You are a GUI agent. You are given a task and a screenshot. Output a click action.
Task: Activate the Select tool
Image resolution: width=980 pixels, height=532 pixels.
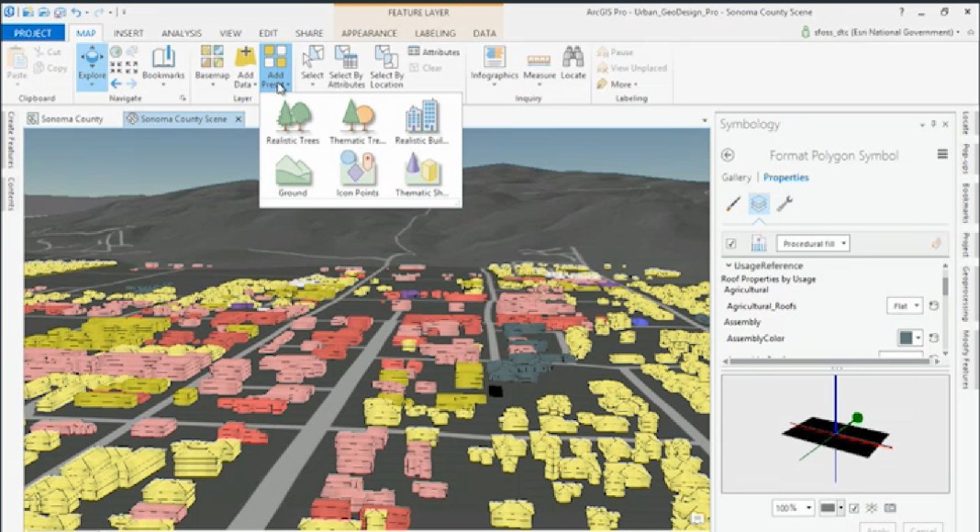coord(312,65)
